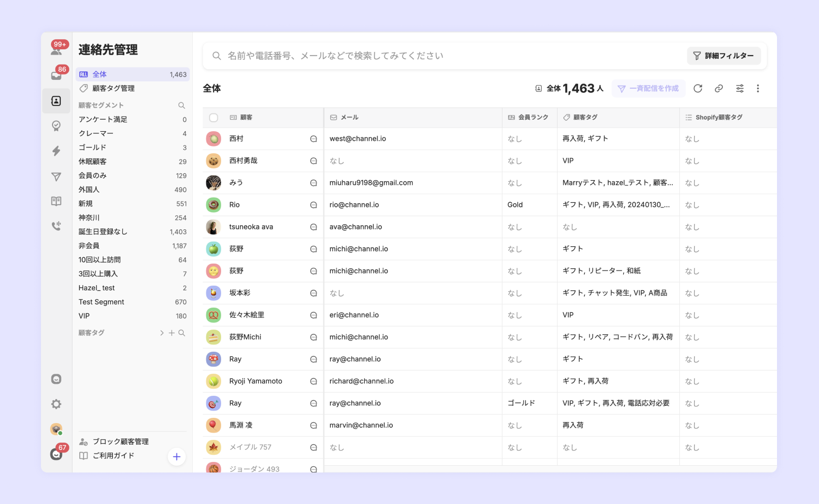Click customer name メイプル 757
The height and width of the screenshot is (504, 819).
250,448
